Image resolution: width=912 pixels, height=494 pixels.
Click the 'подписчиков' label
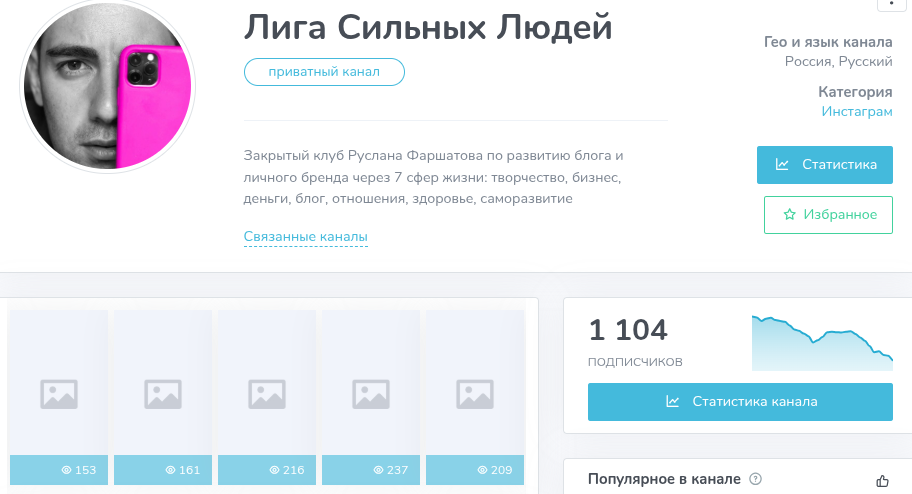(x=635, y=361)
